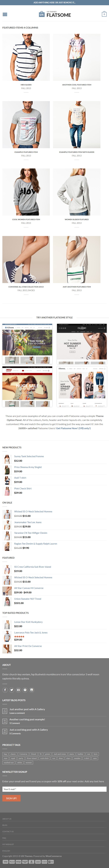Open the Instagram social icon
Viewport: 109px width, 868px height.
[32, 690]
